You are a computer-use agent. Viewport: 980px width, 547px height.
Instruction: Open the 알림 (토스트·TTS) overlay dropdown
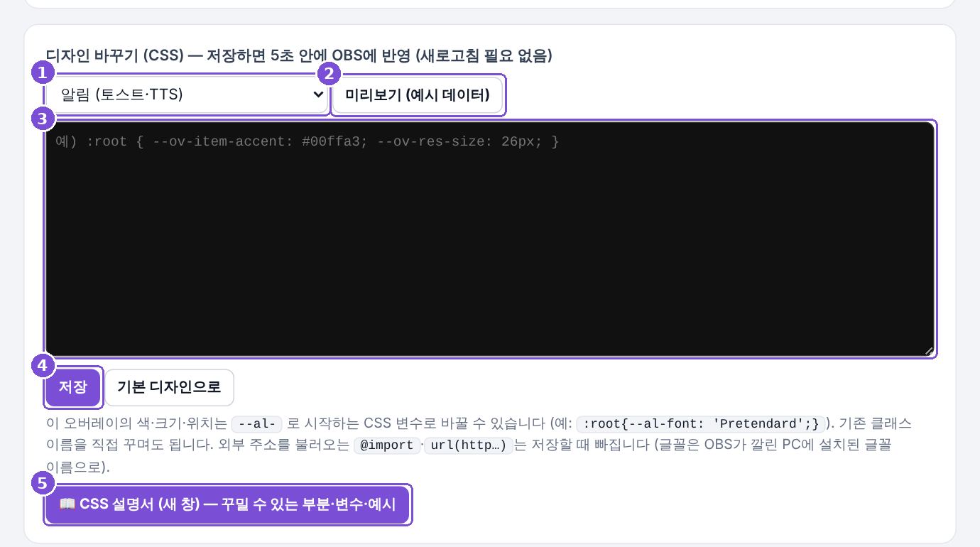[x=187, y=94]
